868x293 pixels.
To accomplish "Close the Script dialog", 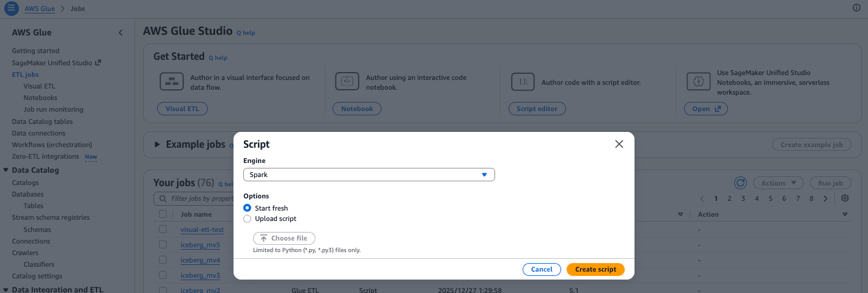I will coord(619,144).
